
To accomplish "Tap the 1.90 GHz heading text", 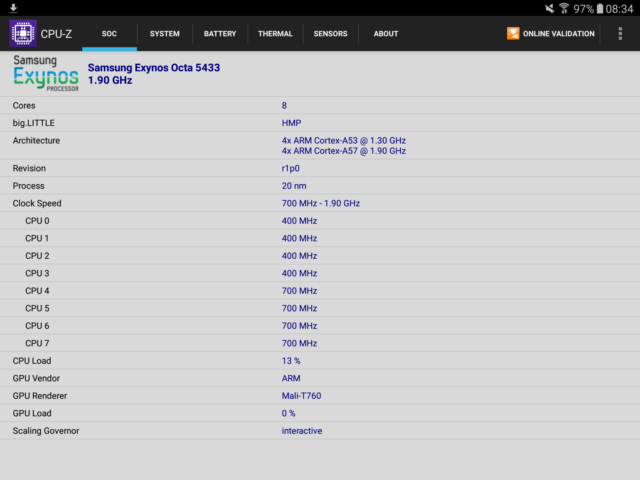I will tap(110, 80).
